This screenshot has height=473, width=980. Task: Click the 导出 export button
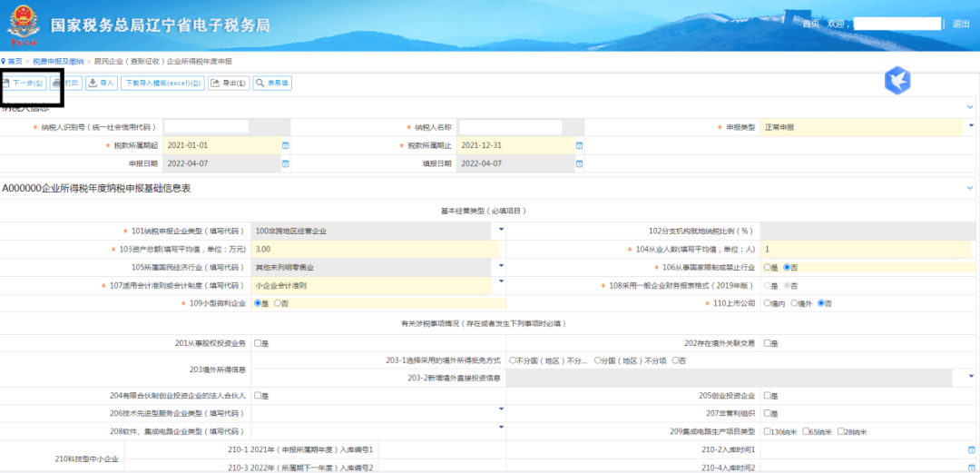(229, 83)
